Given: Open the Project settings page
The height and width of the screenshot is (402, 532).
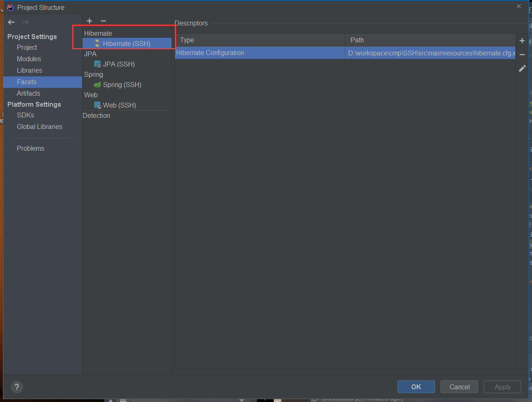Looking at the screenshot, I should [27, 48].
